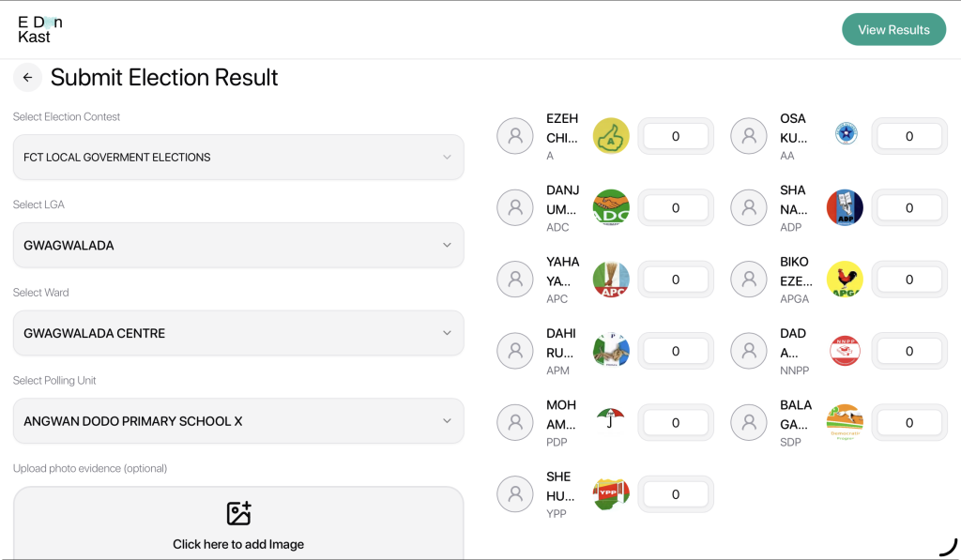961x560 pixels.
Task: Click the add image icon
Action: 238,513
